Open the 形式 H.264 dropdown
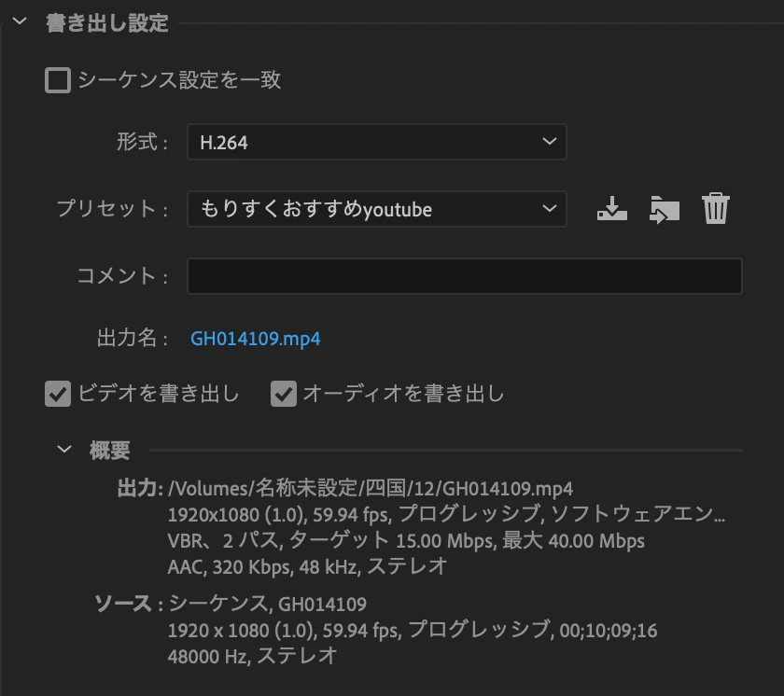 (376, 143)
